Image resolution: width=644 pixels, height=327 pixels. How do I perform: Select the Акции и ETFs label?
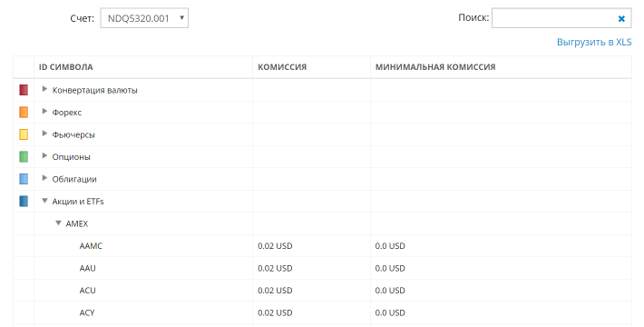[x=78, y=202]
